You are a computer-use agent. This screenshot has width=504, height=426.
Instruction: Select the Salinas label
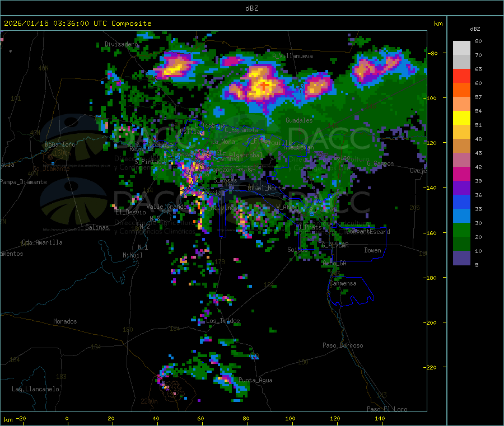coord(97,227)
